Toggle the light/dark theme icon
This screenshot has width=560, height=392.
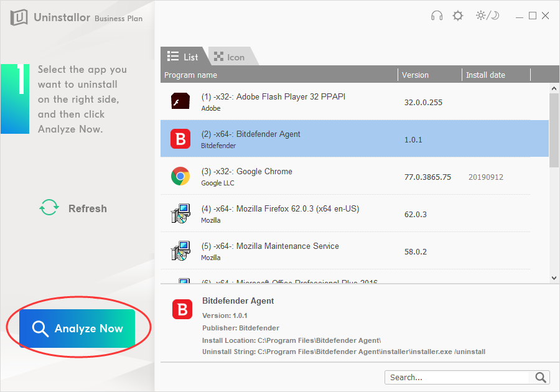click(487, 16)
